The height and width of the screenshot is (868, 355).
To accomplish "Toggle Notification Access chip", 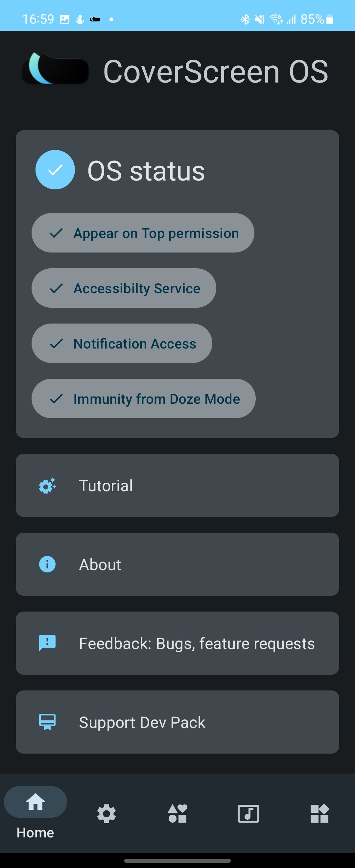I will click(122, 343).
